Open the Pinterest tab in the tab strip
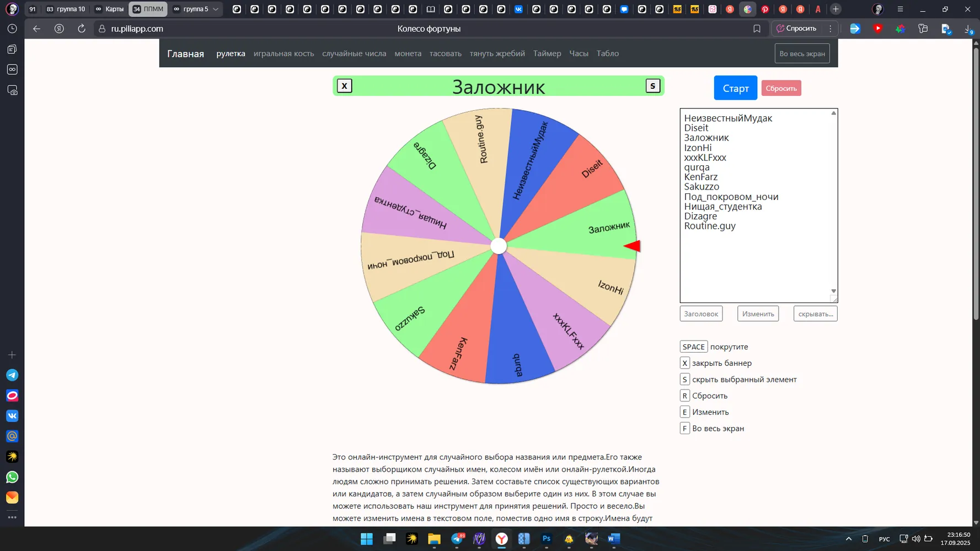This screenshot has height=551, width=980. 765,9
